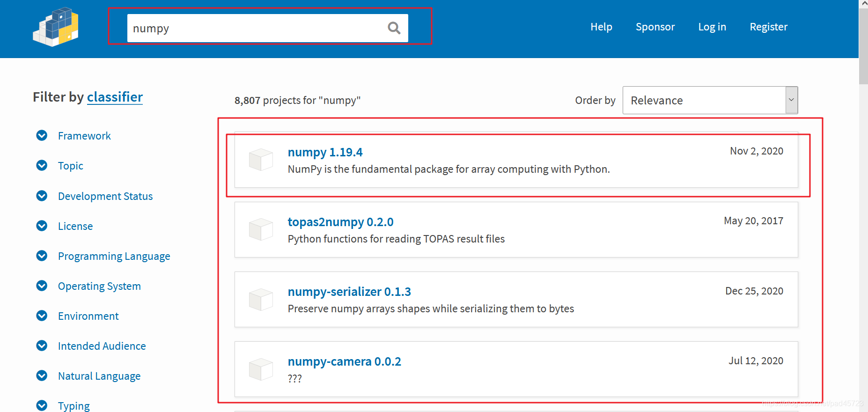Viewport: 868px width, 412px height.
Task: Open the Sponsor page
Action: [655, 27]
